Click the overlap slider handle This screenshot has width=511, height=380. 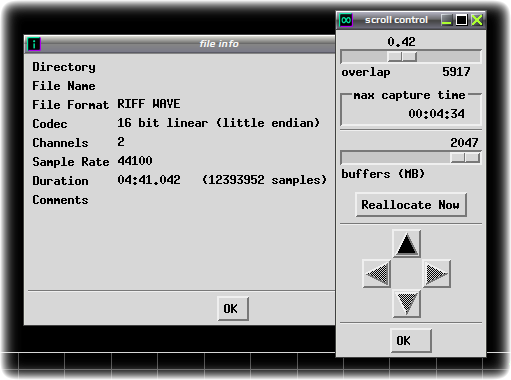(402, 57)
